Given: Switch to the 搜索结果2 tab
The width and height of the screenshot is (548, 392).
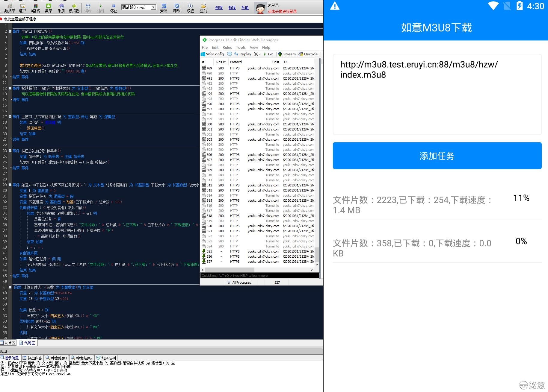Looking at the screenshot, I should [x=82, y=358].
